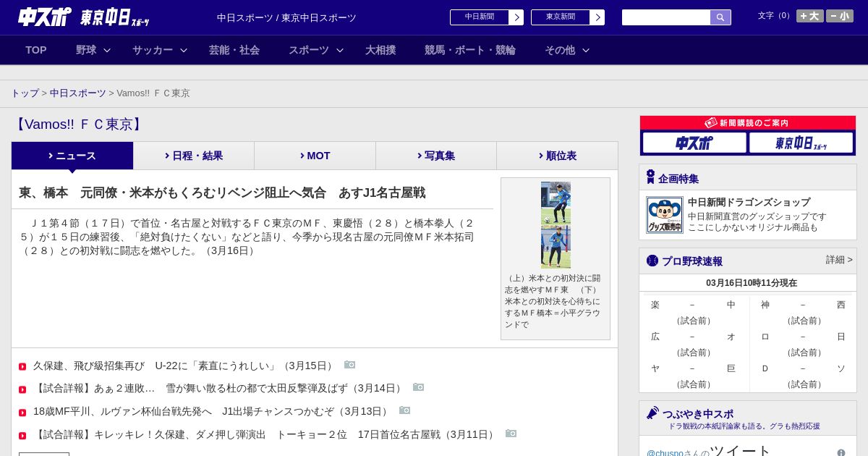
Task: Open 【試合詳報】キレッキレ！久保建 article
Action: pyautogui.click(x=265, y=434)
